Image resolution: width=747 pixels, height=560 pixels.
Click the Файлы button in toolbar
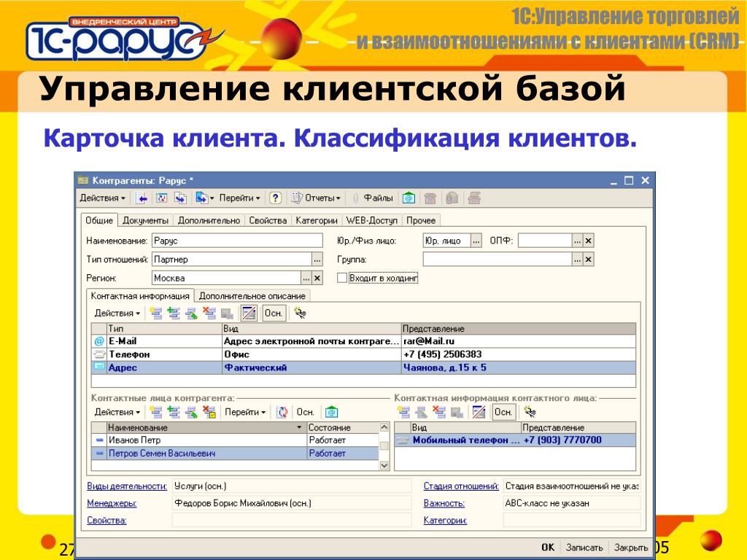[373, 198]
